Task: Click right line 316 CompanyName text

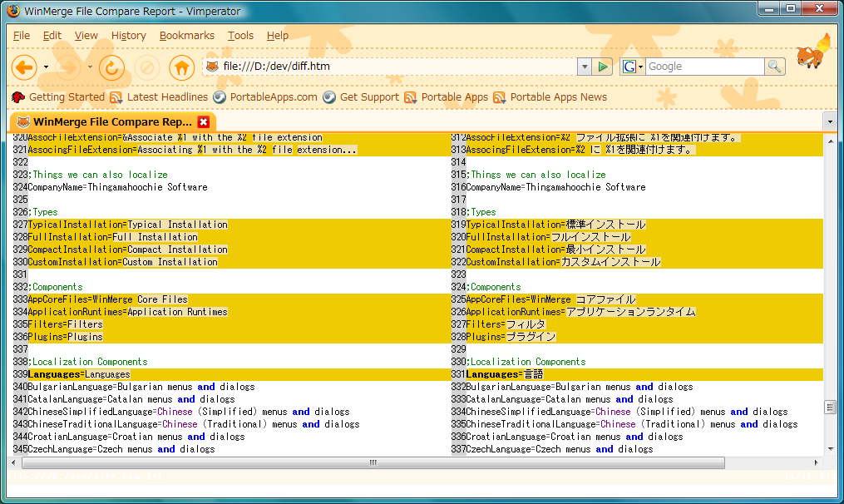Action: tap(556, 187)
